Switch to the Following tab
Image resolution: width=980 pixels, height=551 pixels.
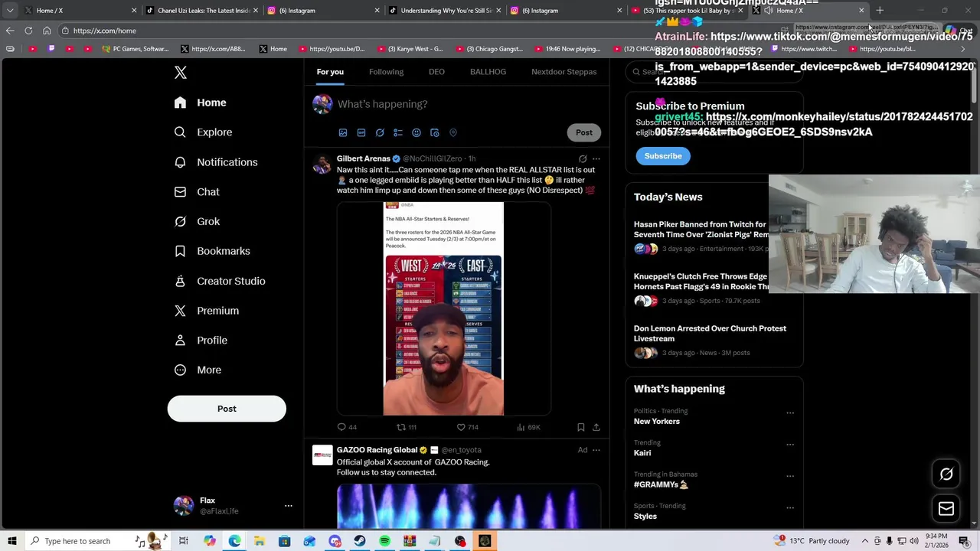pyautogui.click(x=386, y=72)
